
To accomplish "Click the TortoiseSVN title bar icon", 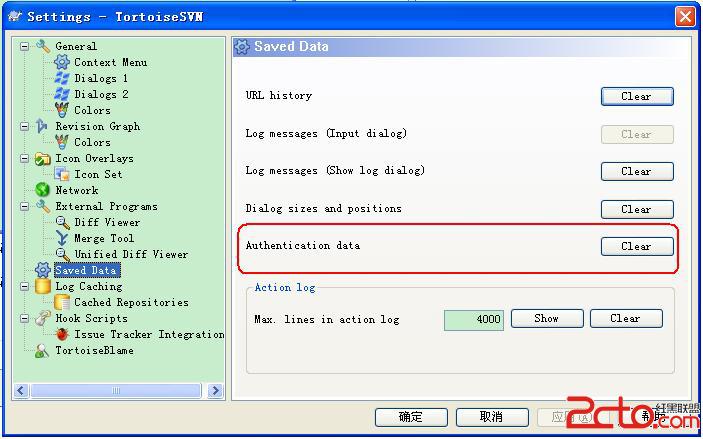I will [x=14, y=17].
